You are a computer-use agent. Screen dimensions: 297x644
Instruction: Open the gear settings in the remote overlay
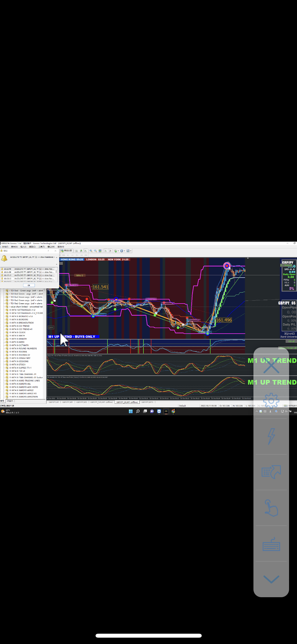[271, 401]
